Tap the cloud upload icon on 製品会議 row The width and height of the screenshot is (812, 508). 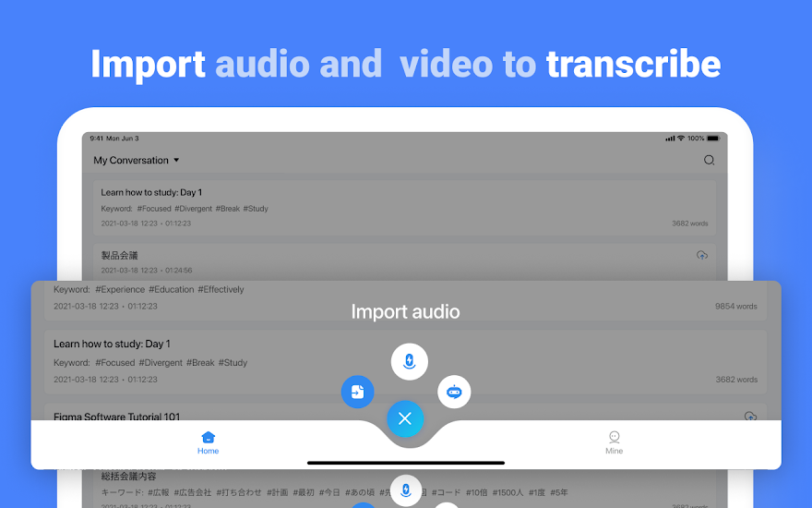701,255
